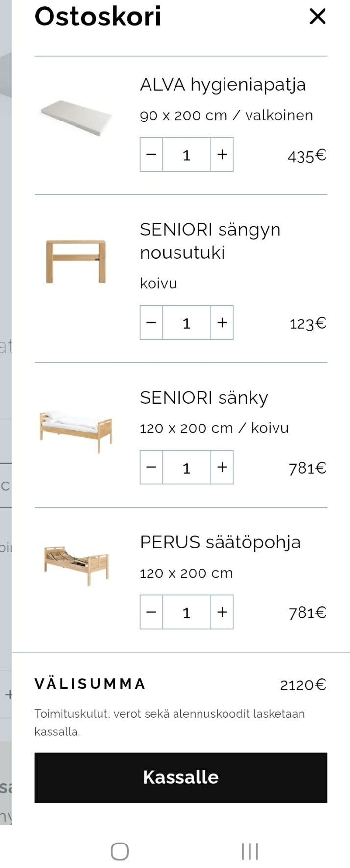View the SENIORI sänky bed thumbnail
Viewport: 350px width, 868px height.
[x=75, y=430]
